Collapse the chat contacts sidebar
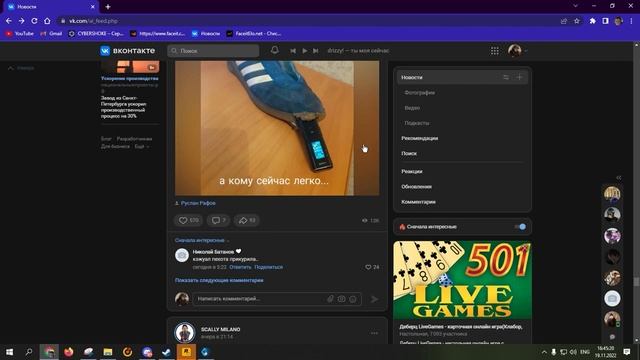The image size is (640, 360). click(619, 178)
